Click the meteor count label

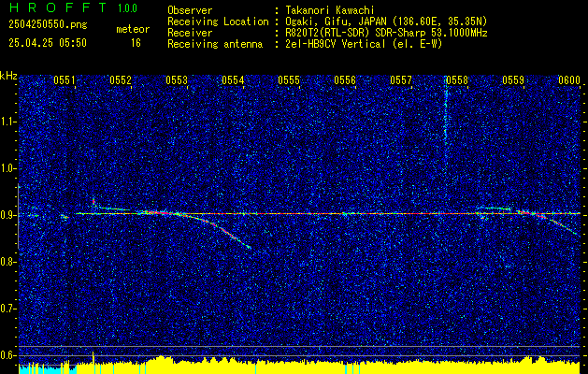(x=133, y=29)
